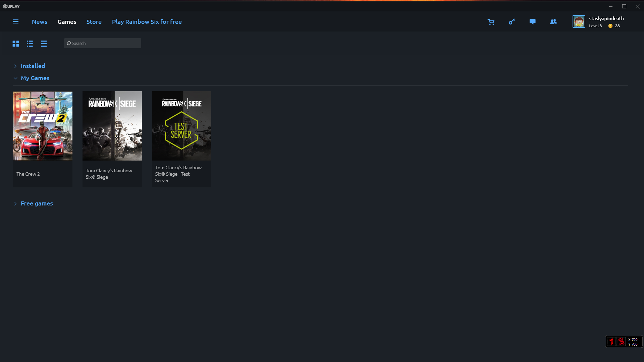
Task: Switch to compact list view
Action: click(x=44, y=44)
